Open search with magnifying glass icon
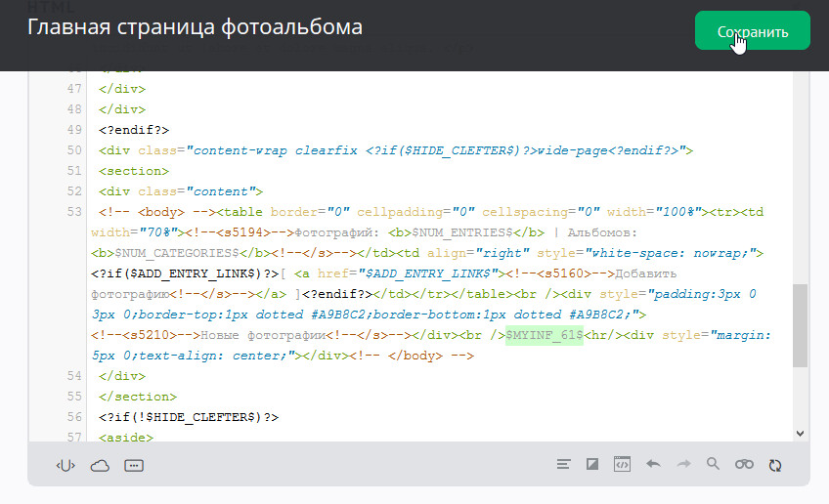The image size is (829, 504). pyautogui.click(x=713, y=465)
